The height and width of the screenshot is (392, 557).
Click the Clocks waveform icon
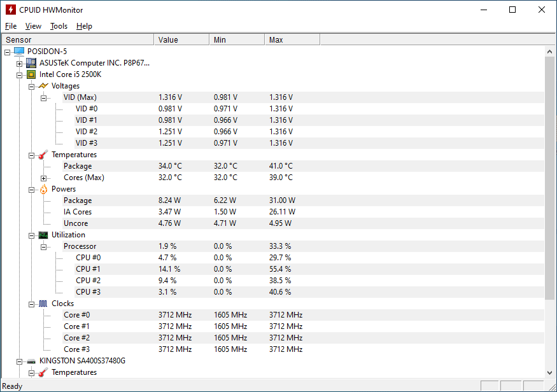point(43,304)
